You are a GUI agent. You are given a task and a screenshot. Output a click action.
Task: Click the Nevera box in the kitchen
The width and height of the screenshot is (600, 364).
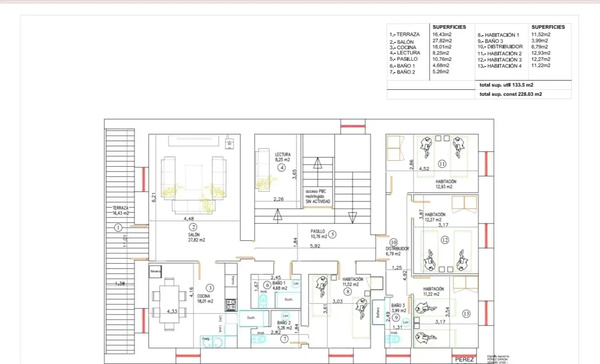tap(155, 271)
